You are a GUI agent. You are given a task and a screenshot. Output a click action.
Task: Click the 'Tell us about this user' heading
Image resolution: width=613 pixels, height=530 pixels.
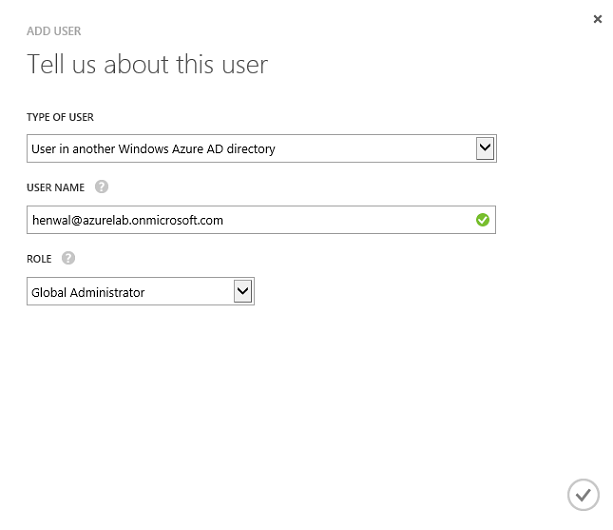click(147, 64)
